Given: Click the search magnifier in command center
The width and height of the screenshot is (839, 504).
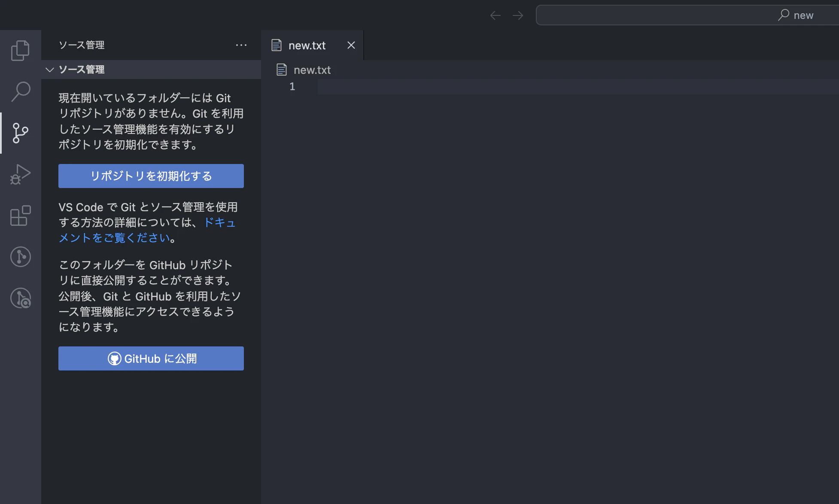Looking at the screenshot, I should tap(784, 15).
